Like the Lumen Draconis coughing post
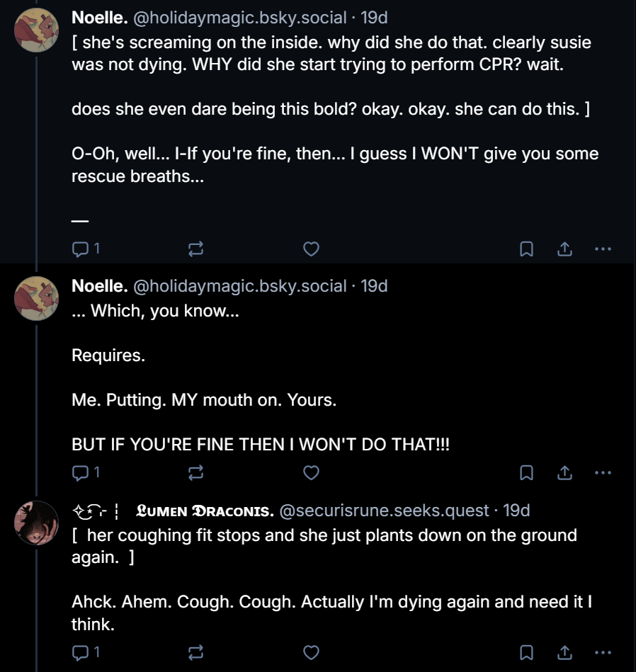The image size is (636, 672). point(311,651)
